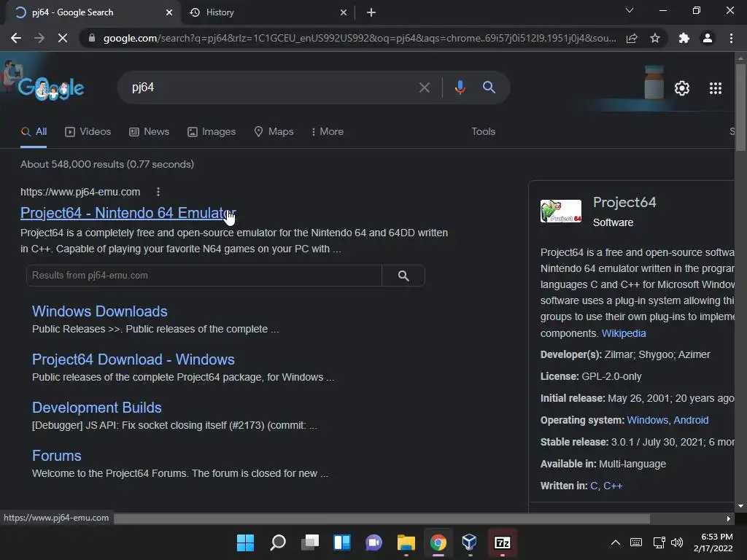Open Project64 - Nintendo 64 Emulator link
The width and height of the screenshot is (747, 560).
(x=128, y=213)
